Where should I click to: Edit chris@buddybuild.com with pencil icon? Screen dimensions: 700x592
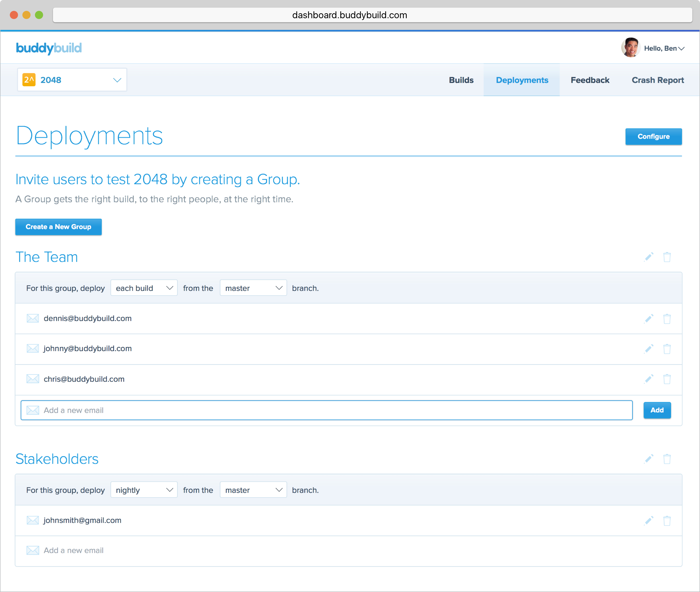649,379
